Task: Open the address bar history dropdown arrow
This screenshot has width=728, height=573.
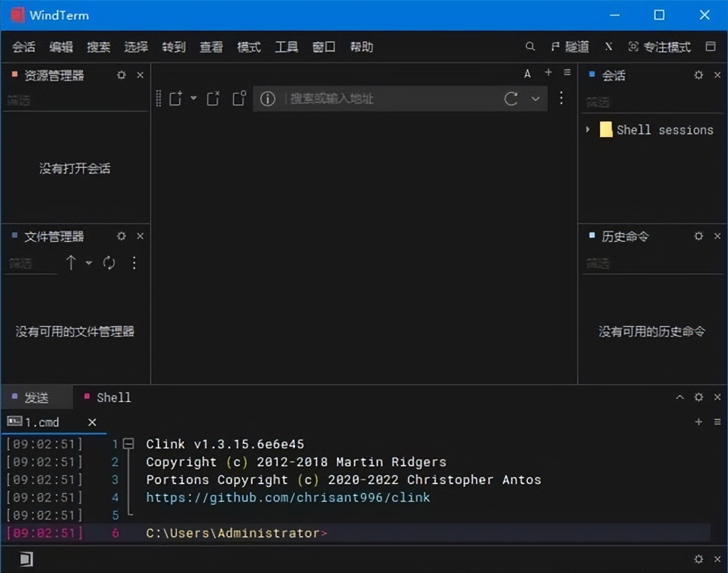Action: (536, 99)
